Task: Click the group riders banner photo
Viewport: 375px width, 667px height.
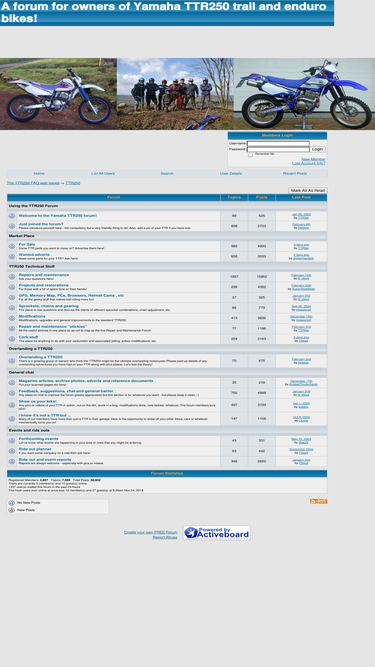Action: click(x=175, y=94)
